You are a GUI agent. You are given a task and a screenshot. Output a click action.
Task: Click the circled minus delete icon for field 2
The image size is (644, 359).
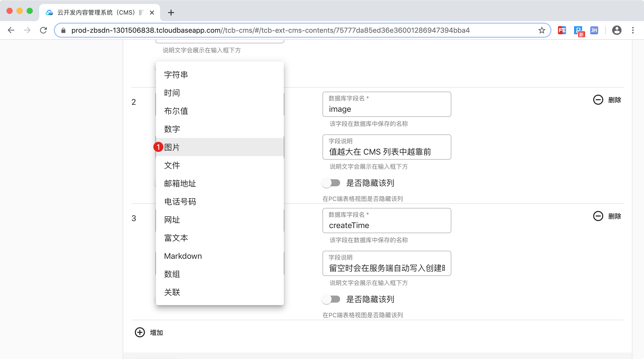(x=598, y=100)
